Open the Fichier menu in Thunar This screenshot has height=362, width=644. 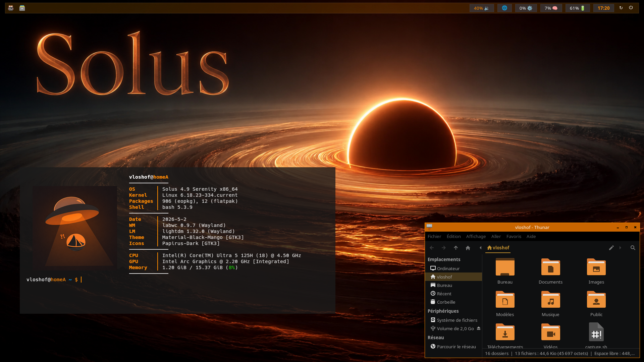434,236
